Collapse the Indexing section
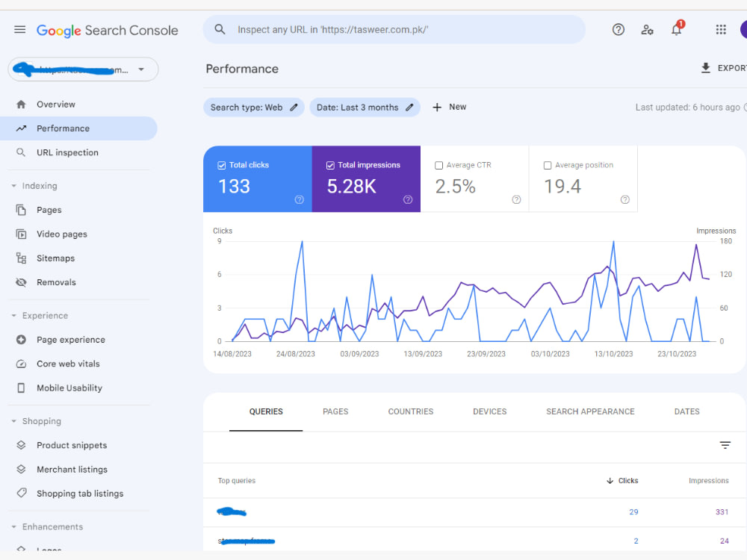The image size is (747, 560). [13, 186]
